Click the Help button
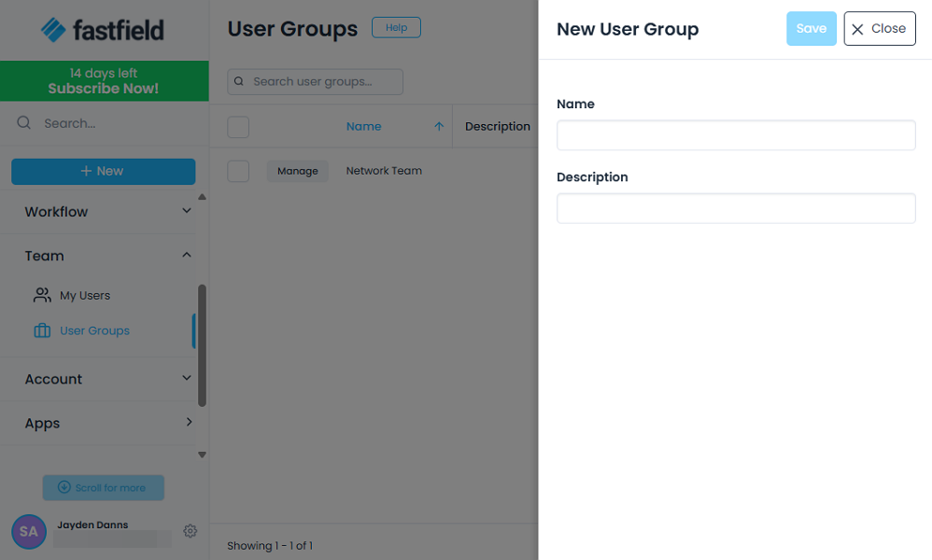 click(x=397, y=27)
